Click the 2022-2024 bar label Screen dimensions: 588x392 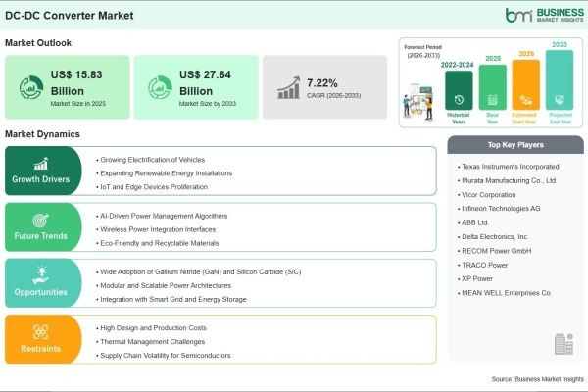click(457, 65)
